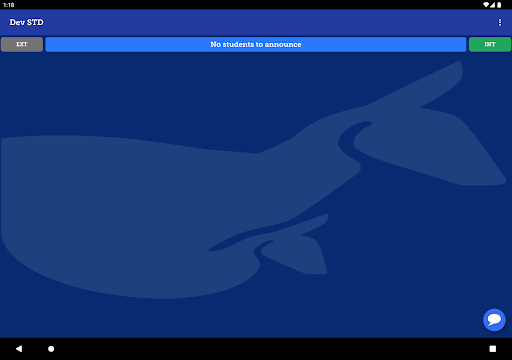This screenshot has width=512, height=360.
Task: Tap the EXT button
Action: pyautogui.click(x=22, y=44)
